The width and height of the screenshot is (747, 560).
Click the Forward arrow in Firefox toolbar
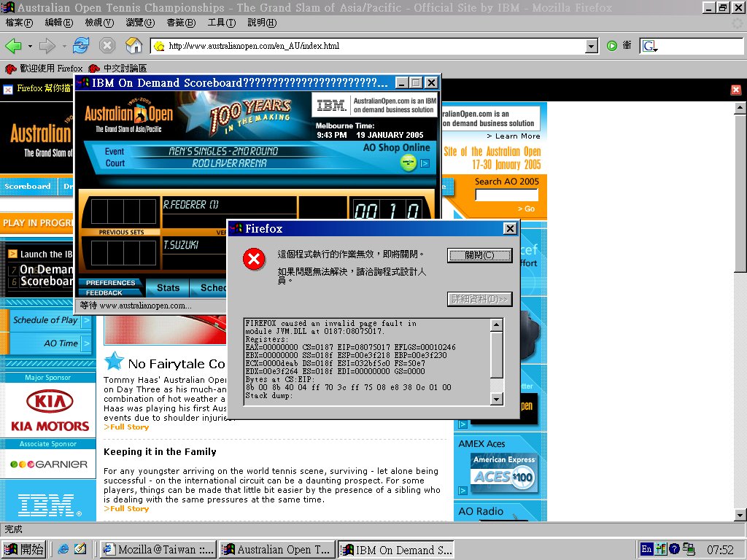(x=47, y=46)
